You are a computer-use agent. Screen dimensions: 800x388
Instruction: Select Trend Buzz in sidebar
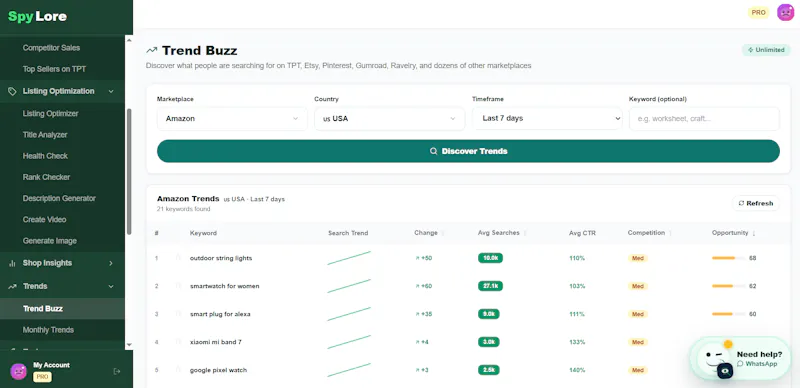62,309
